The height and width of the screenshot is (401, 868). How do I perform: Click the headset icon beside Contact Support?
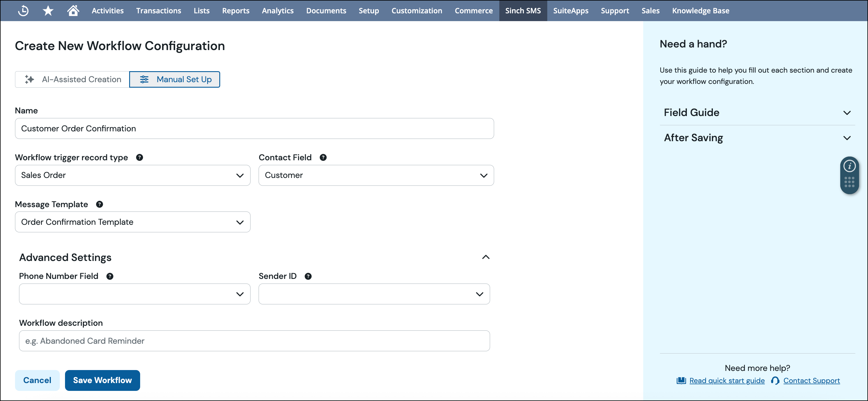[775, 380]
